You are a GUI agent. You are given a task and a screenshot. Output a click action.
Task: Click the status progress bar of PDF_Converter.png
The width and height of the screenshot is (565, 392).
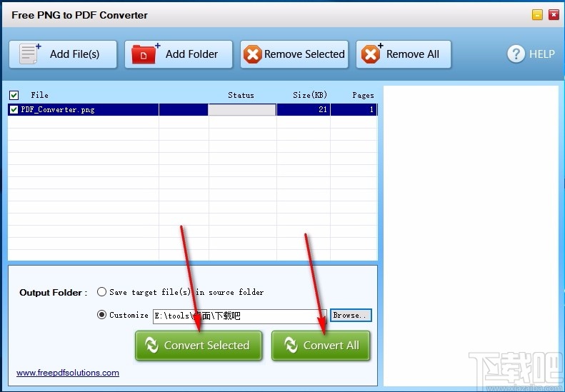tap(242, 109)
